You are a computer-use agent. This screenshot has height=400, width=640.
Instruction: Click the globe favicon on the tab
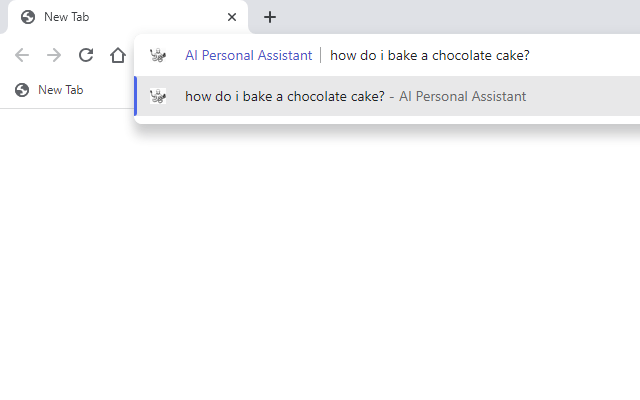[x=27, y=17]
